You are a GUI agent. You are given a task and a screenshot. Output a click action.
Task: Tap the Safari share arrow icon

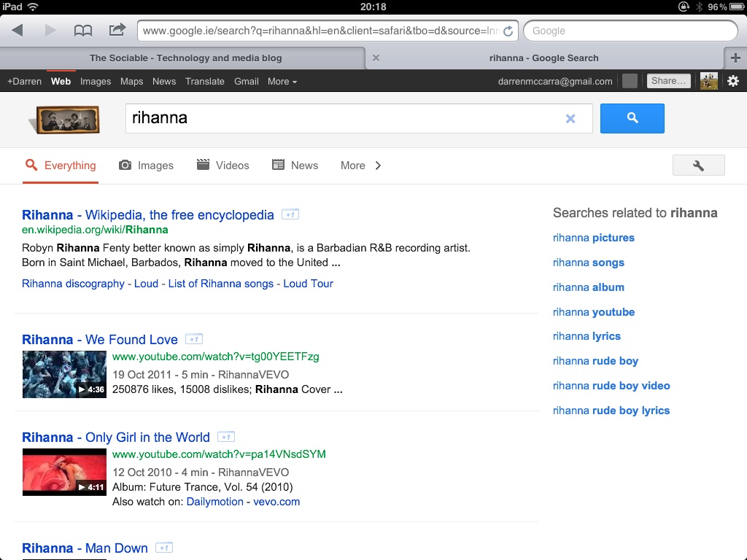click(117, 30)
